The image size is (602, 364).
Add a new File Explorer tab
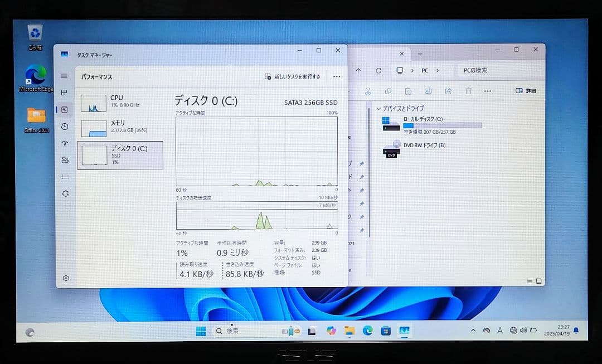420,54
